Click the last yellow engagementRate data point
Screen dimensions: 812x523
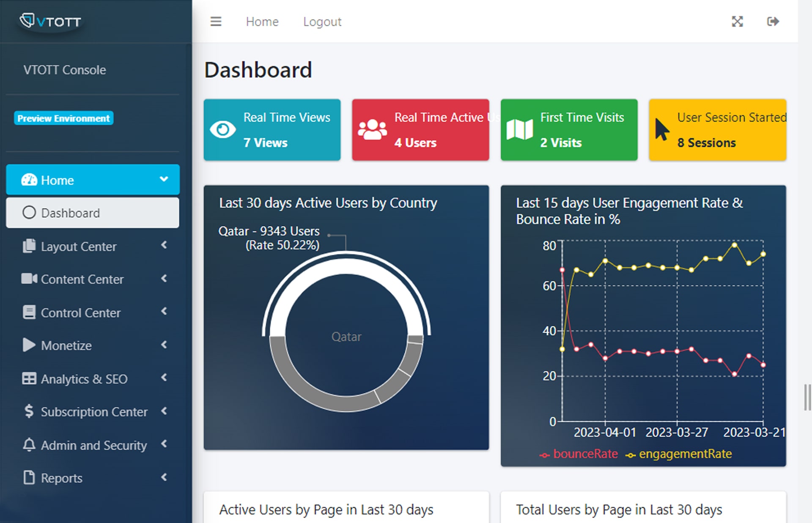[763, 254]
